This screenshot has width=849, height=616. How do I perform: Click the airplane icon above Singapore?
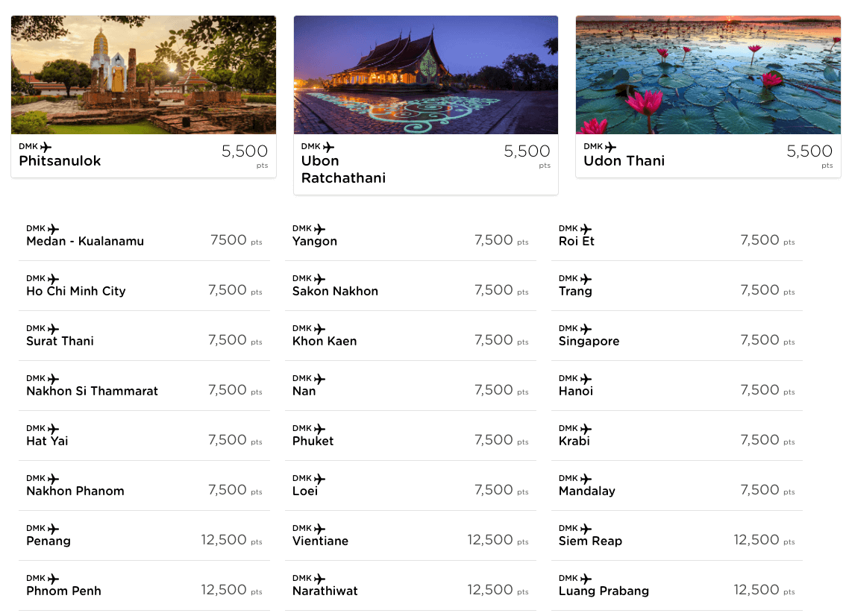tap(586, 329)
